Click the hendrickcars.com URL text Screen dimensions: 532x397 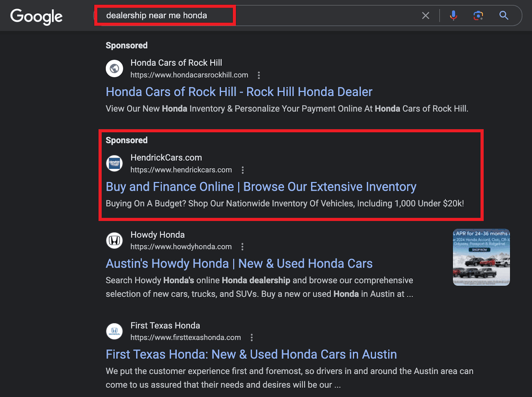click(x=181, y=170)
